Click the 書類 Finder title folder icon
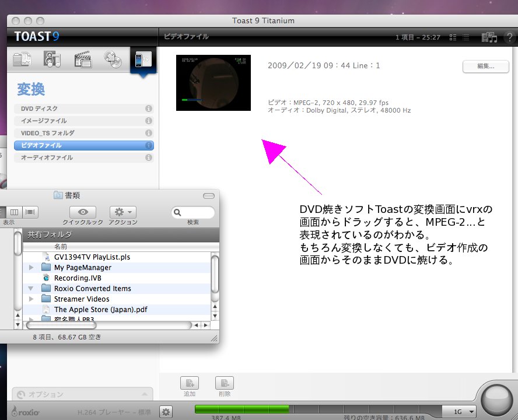This screenshot has width=518, height=420. pos(58,195)
